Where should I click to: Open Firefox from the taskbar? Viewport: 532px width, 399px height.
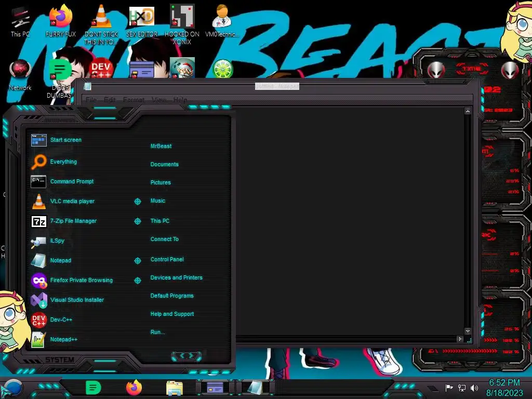coord(134,388)
